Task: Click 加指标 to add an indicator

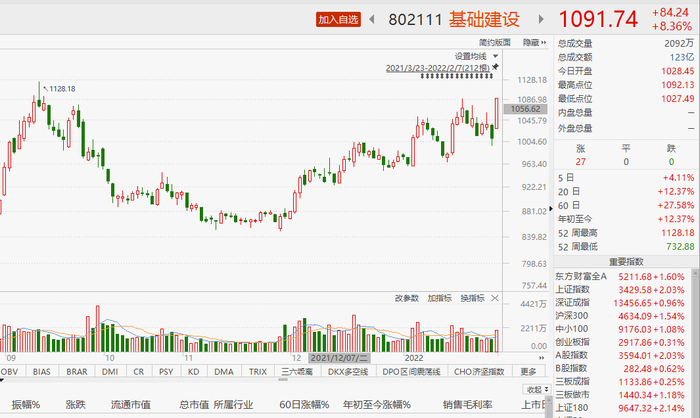Action: point(439,298)
